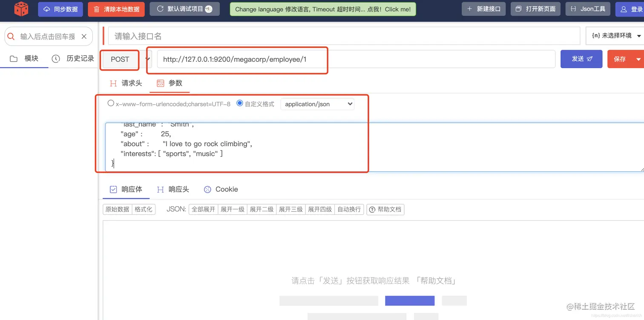The height and width of the screenshot is (320, 644).
Task: Click the 同步数据 sync button
Action: (60, 9)
